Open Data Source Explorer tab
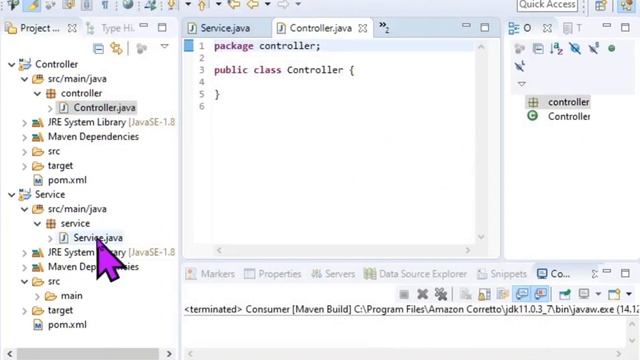 tap(415, 274)
